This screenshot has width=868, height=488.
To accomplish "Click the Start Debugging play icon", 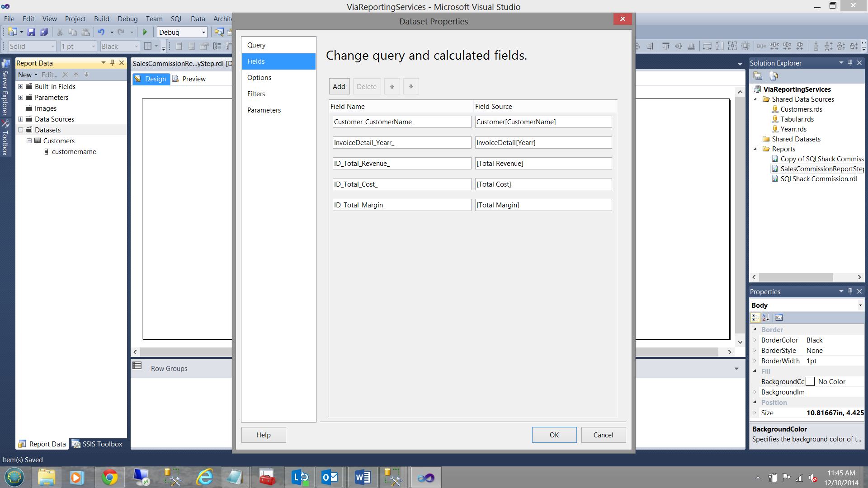I will point(145,32).
